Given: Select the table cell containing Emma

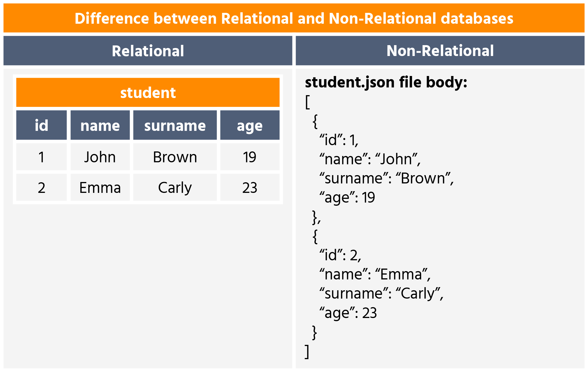Looking at the screenshot, I should click(x=100, y=187).
